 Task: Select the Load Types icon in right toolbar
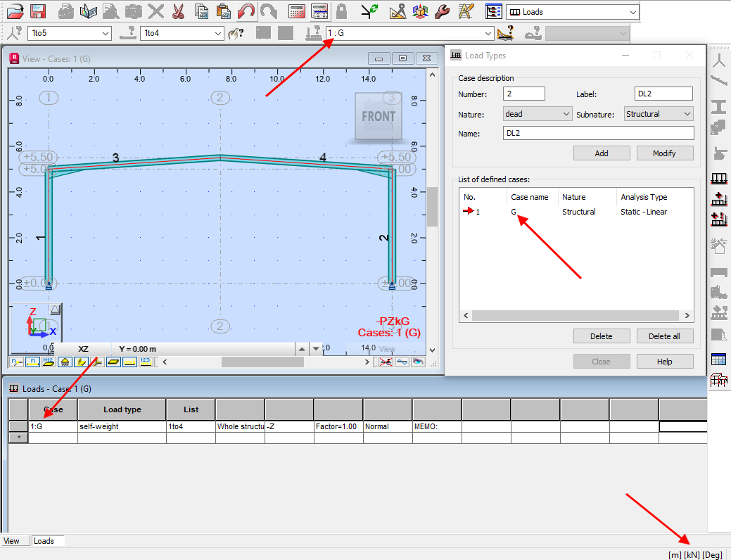point(719,178)
